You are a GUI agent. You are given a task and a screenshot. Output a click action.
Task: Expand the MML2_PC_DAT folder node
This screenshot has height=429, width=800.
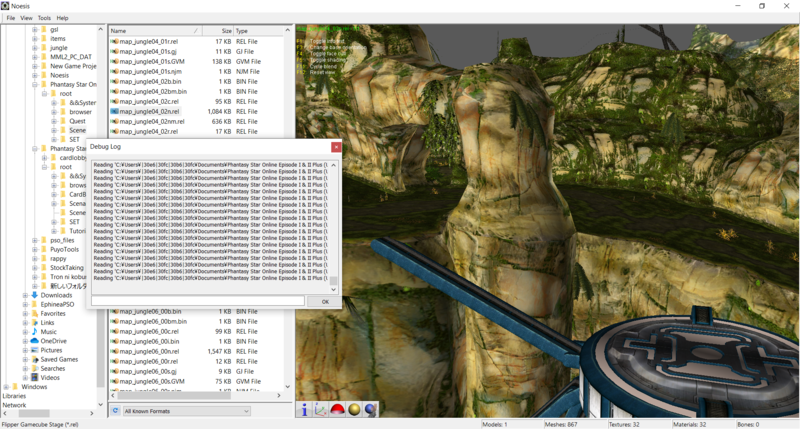[35, 57]
